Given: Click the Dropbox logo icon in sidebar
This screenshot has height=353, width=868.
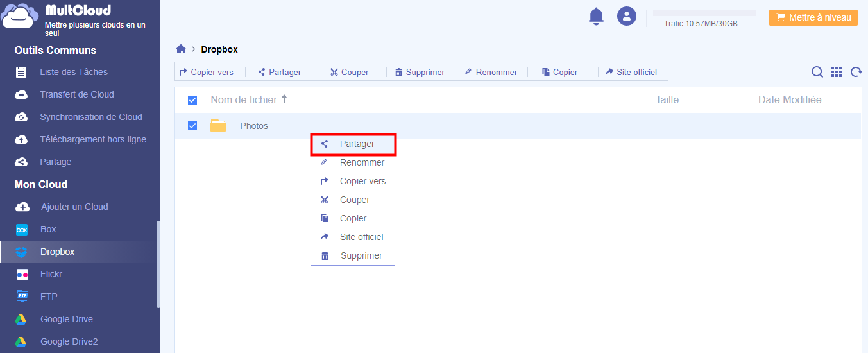Looking at the screenshot, I should (x=22, y=252).
